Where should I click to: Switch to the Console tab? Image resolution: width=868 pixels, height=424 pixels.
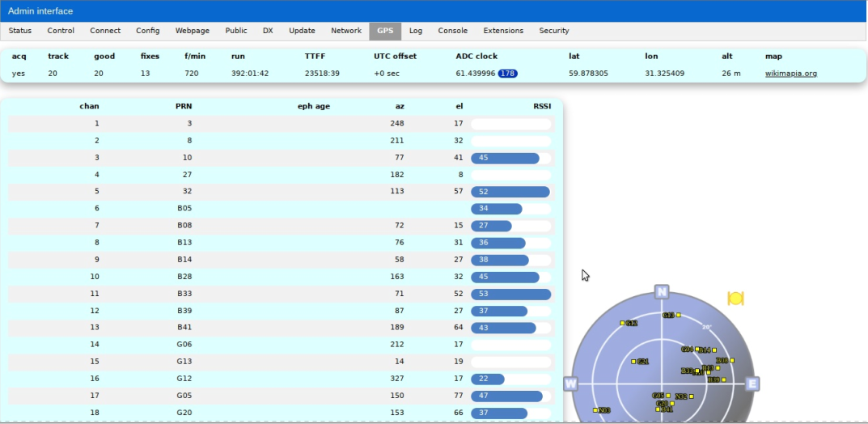tap(452, 31)
